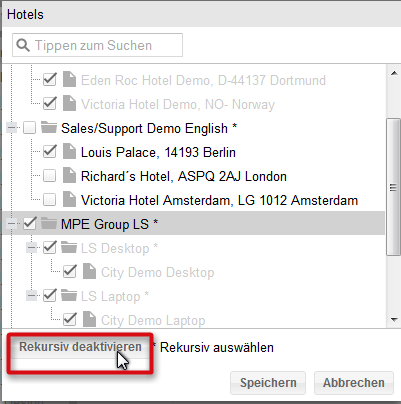Screen dimensions: 401x404
Task: Click the Victoria Hotel Amsterdam document icon
Action: pyautogui.click(x=69, y=200)
